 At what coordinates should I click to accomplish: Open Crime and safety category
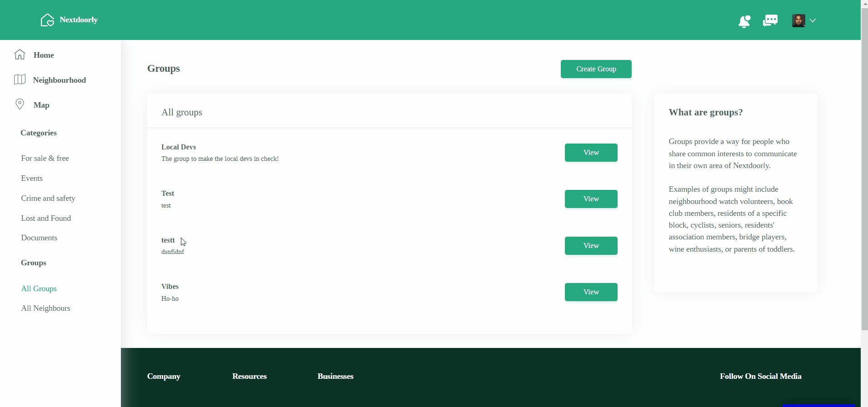48,198
